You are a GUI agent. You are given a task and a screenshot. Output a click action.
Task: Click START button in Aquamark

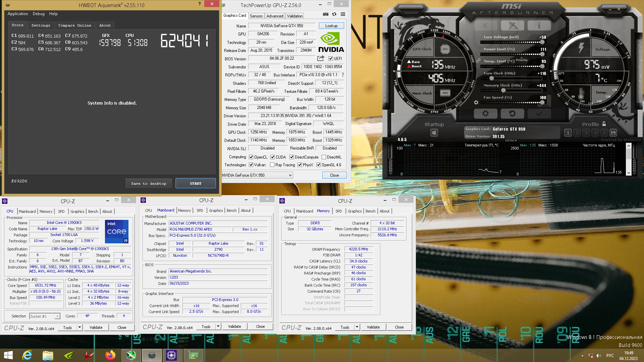[196, 183]
